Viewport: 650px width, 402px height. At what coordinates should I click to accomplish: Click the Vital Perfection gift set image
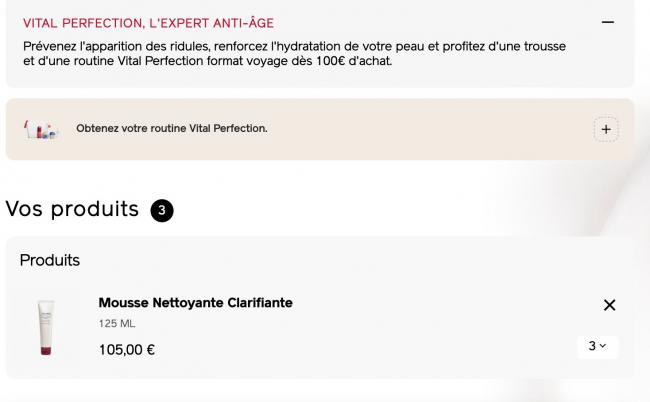(40, 129)
